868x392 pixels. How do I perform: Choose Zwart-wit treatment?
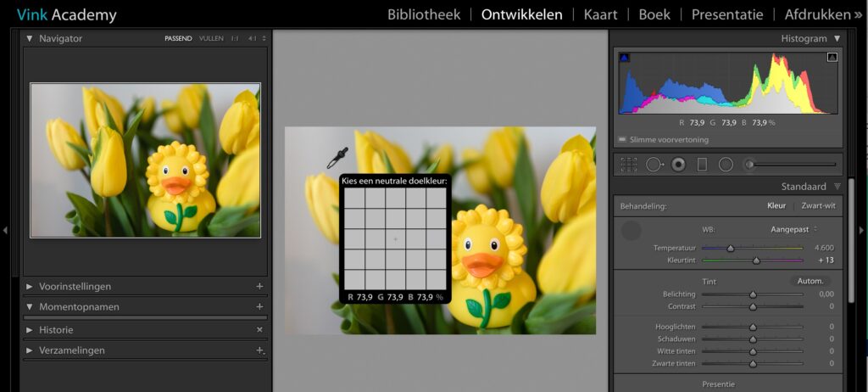coord(818,205)
